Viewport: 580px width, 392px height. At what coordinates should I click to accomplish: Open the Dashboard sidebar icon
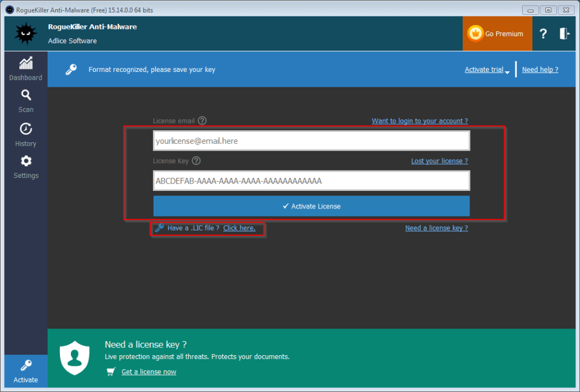pyautogui.click(x=25, y=63)
